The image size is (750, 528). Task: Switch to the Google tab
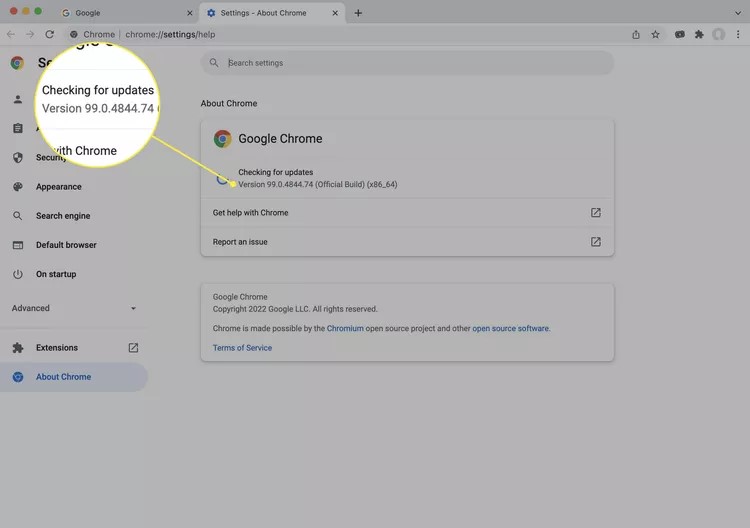[x=127, y=13]
